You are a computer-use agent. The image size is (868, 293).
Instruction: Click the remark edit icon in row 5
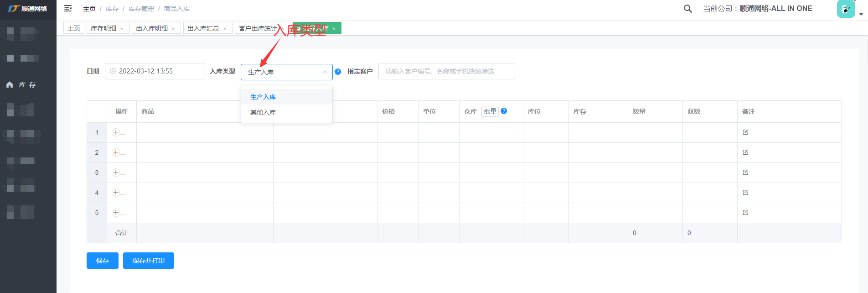(x=745, y=213)
